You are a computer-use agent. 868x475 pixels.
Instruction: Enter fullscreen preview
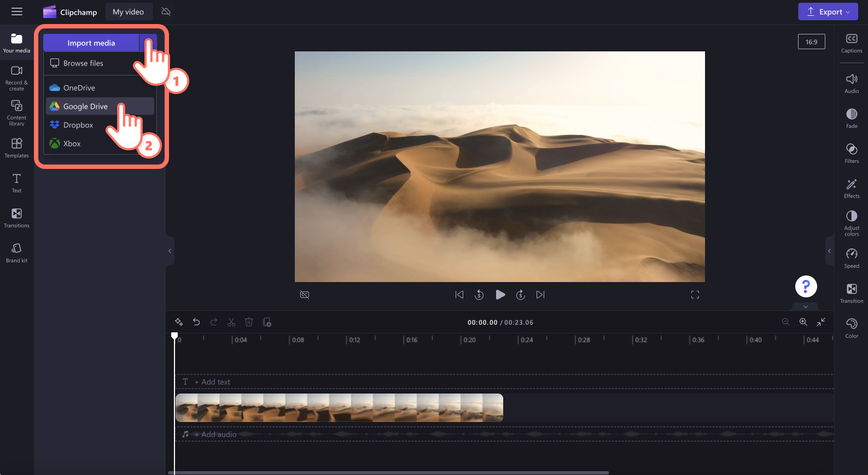[x=695, y=295]
